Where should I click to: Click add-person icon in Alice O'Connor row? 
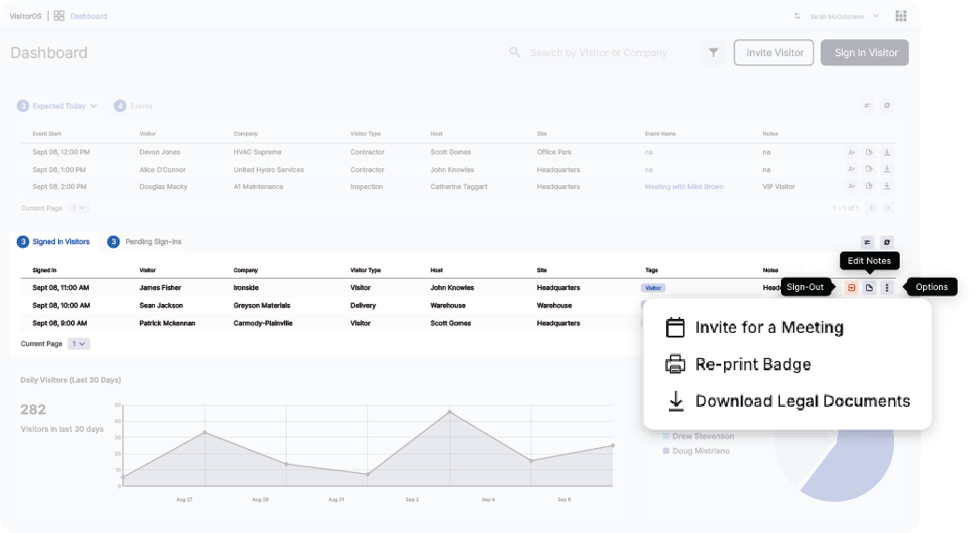pyautogui.click(x=851, y=170)
